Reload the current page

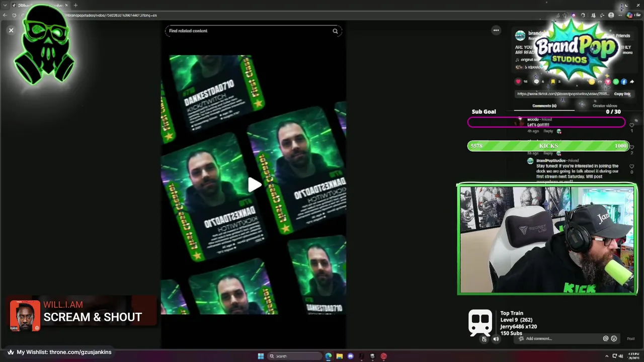pos(14,15)
